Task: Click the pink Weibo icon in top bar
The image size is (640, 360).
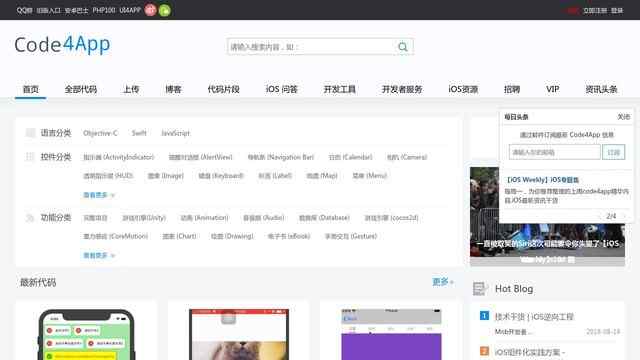Action: point(151,10)
